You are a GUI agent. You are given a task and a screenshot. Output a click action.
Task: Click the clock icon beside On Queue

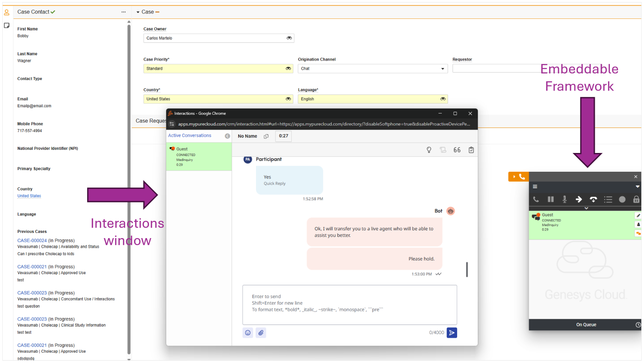[x=638, y=325]
